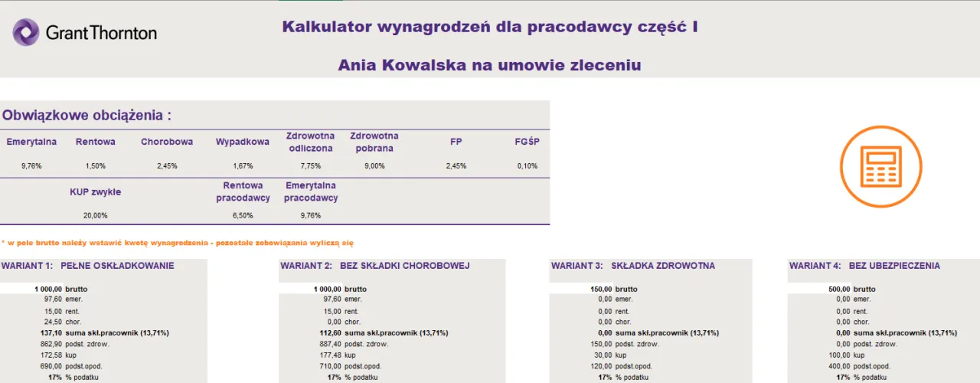Select 'WARIANT 1: PEŁNE OSKŁADKOWANIE' heading
980x383 pixels.
point(88,266)
